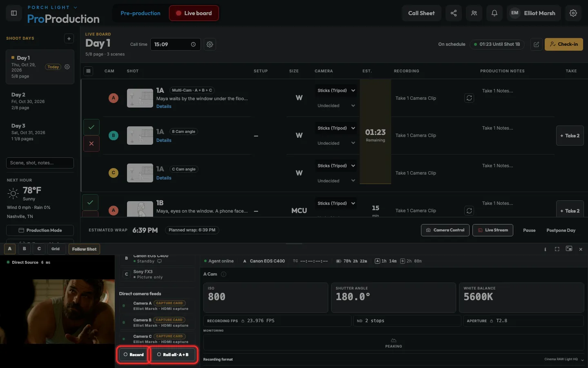Toggle Peaking monitoring
Image resolution: width=588 pixels, height=368 pixels.
point(394,343)
